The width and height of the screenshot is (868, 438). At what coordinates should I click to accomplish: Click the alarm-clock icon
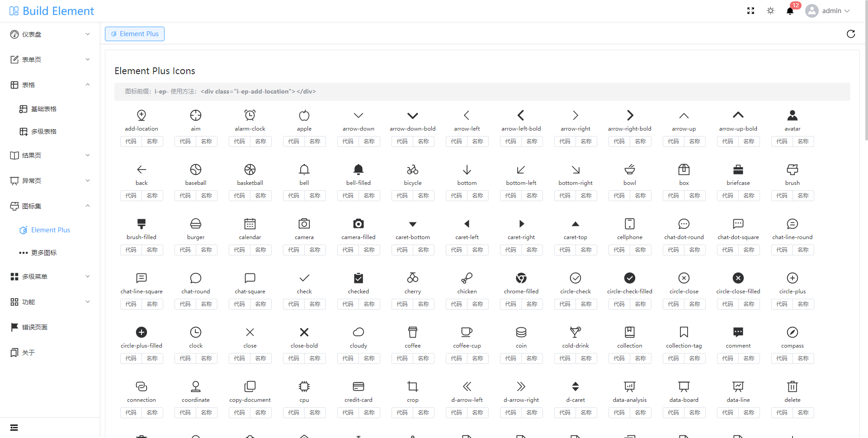250,115
